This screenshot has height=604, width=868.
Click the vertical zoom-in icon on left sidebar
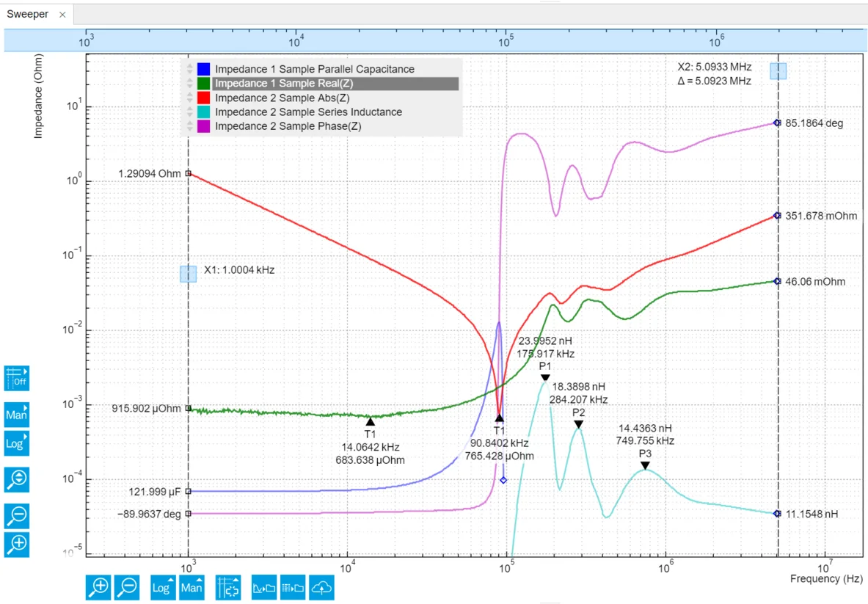pyautogui.click(x=16, y=545)
